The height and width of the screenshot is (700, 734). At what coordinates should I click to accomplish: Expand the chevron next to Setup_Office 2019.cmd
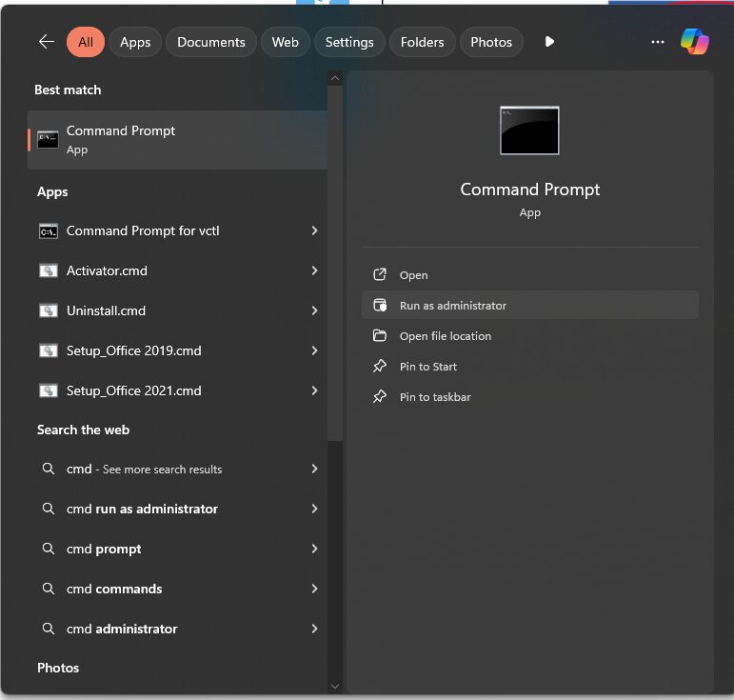(x=314, y=350)
